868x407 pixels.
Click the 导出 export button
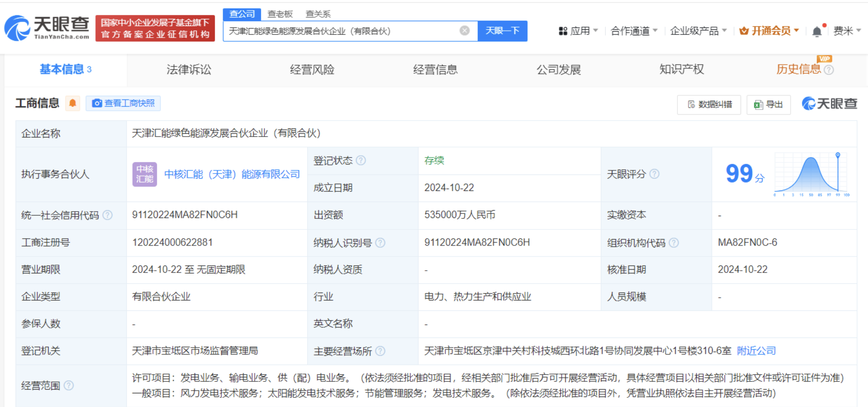pyautogui.click(x=768, y=104)
